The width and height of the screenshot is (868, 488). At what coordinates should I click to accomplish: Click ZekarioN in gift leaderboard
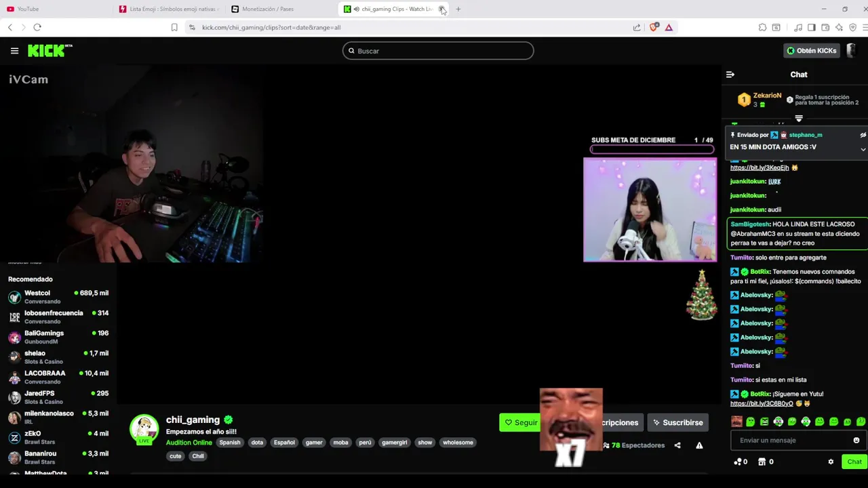pyautogui.click(x=767, y=96)
